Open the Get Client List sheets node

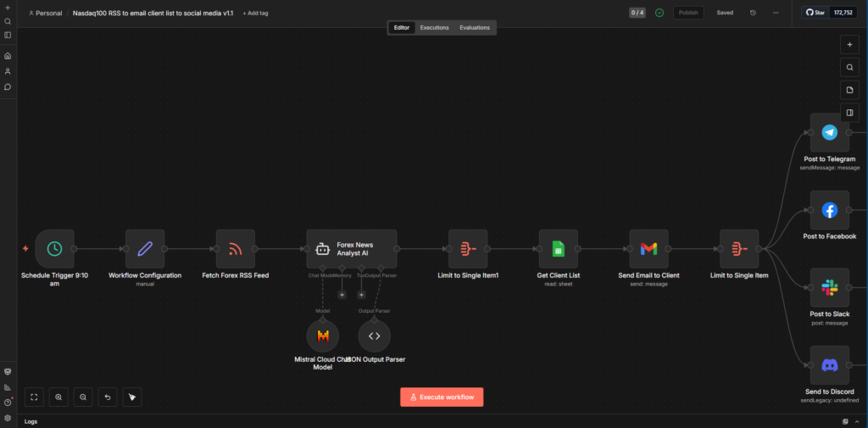click(x=558, y=249)
